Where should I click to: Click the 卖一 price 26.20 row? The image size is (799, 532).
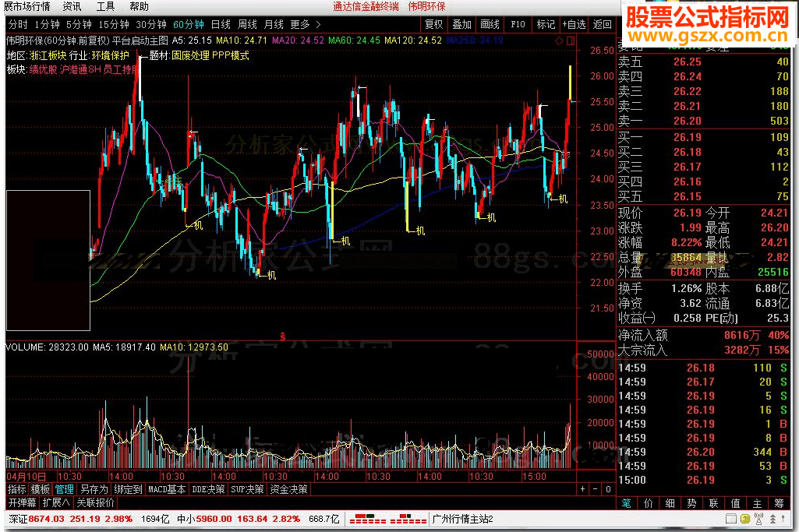pyautogui.click(x=703, y=122)
